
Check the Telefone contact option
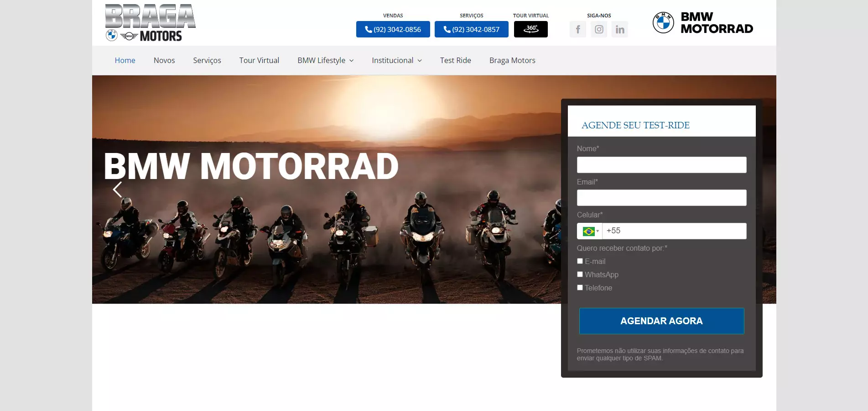coord(580,288)
